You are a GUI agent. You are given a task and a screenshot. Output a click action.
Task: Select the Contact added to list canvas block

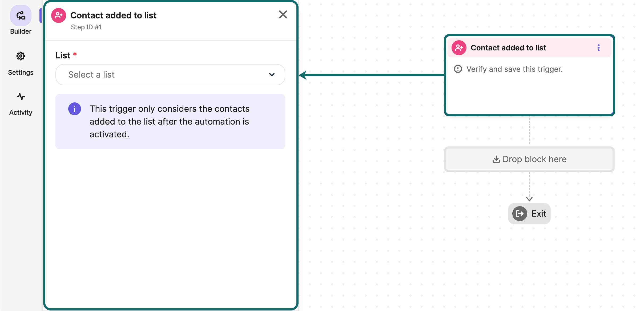point(529,75)
